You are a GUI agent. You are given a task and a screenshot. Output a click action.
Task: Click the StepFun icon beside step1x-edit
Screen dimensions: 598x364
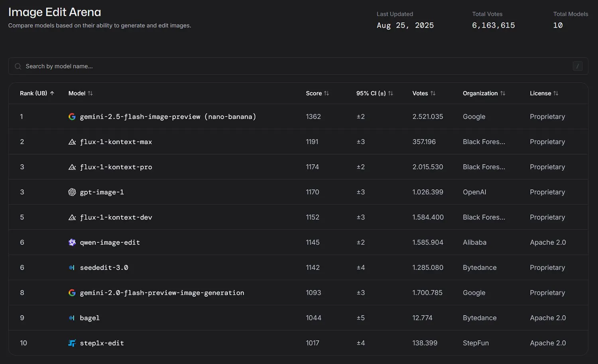tap(72, 343)
